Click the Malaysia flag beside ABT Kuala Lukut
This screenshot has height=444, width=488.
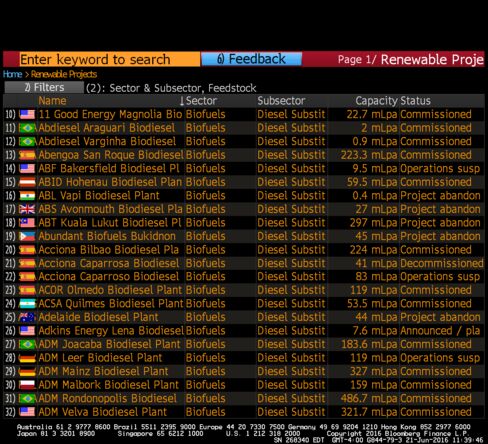[27, 223]
